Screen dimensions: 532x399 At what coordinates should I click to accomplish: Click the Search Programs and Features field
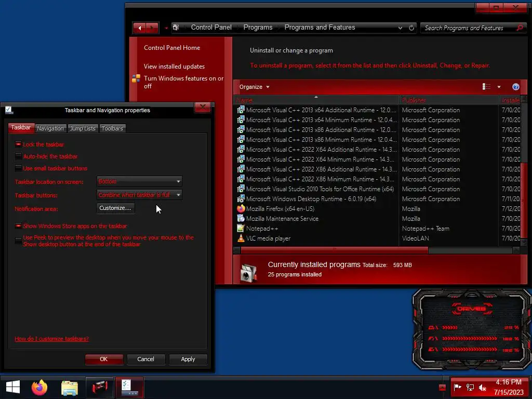(x=469, y=28)
